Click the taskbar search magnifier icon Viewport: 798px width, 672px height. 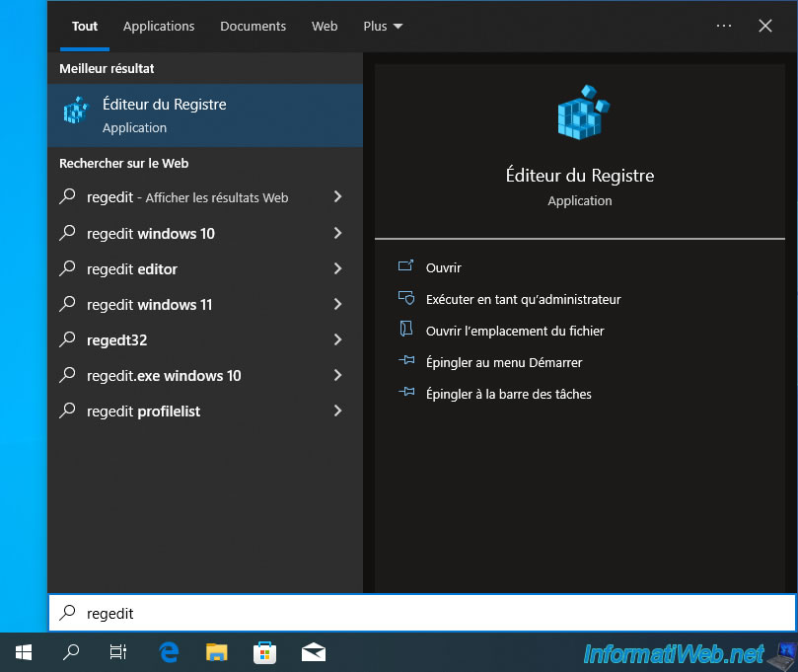(x=71, y=652)
